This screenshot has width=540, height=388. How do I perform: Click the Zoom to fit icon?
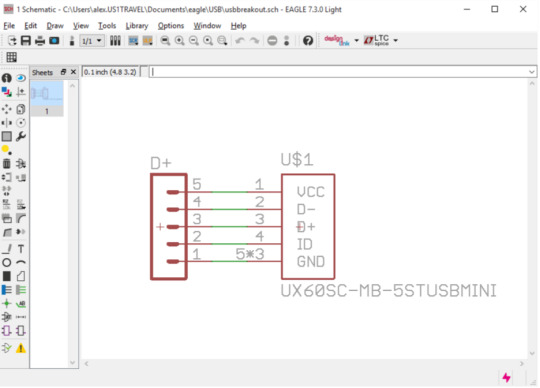click(165, 41)
